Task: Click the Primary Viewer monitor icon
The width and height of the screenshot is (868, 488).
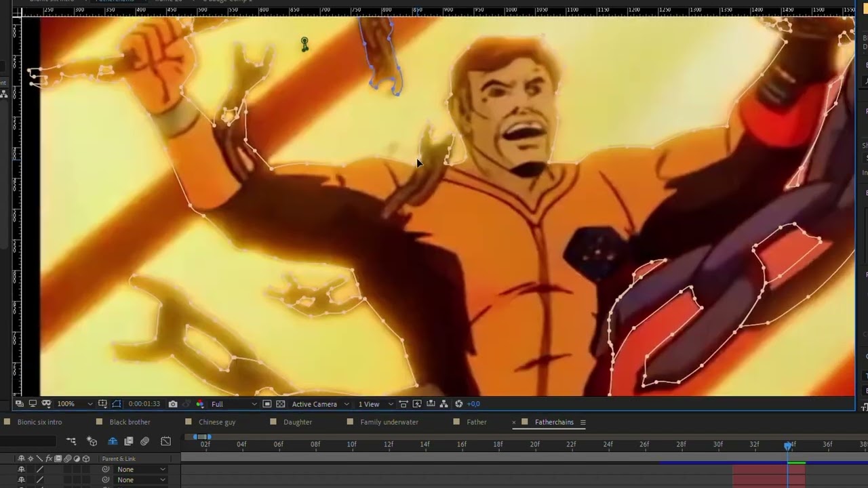Action: [x=33, y=404]
